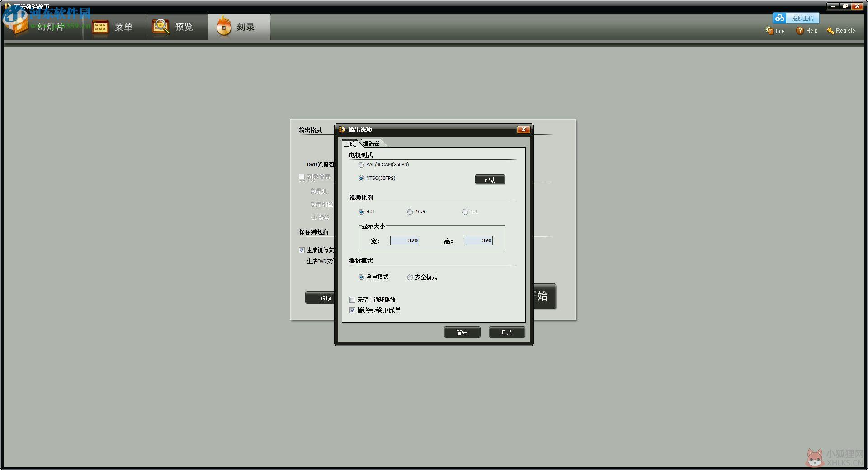Select NTSC(30FPS) TV standard

click(361, 179)
